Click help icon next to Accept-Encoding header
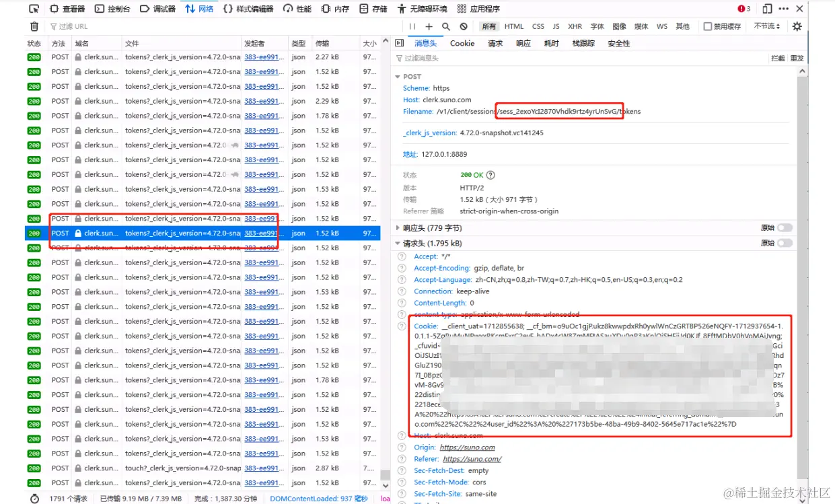Screen dimensions: 835x504 402,268
